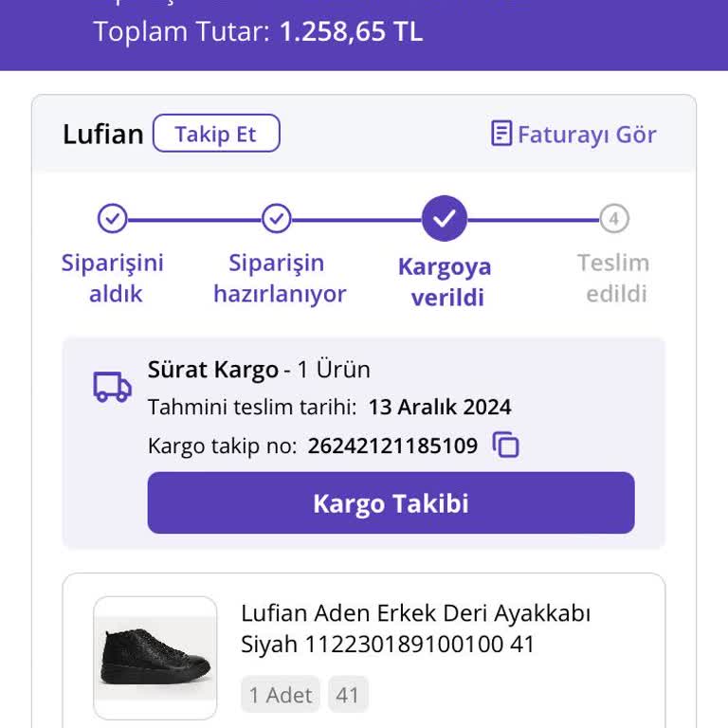Open the Lufian seller name
728x728 pixels.
click(102, 135)
